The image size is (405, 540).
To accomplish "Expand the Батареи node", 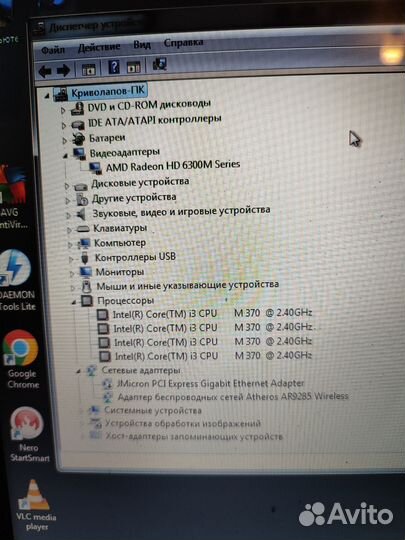I will 64,140.
